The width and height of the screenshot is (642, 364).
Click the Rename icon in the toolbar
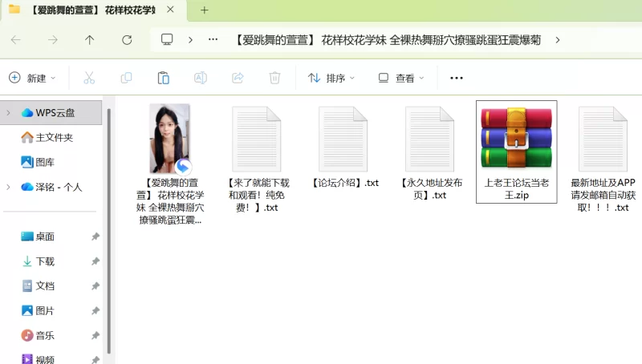pyautogui.click(x=200, y=78)
